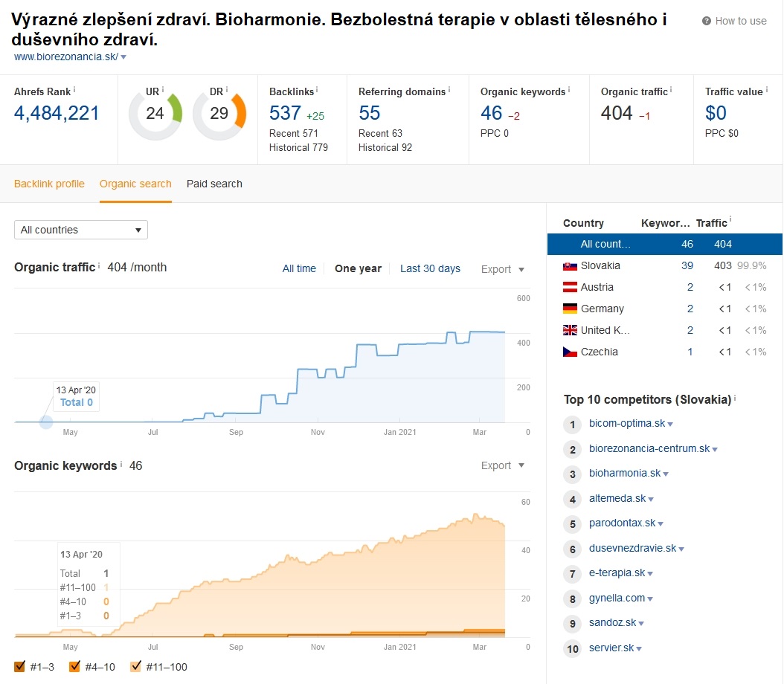This screenshot has width=784, height=684.
Task: Click Slovakia keyword count 39
Action: pyautogui.click(x=687, y=266)
